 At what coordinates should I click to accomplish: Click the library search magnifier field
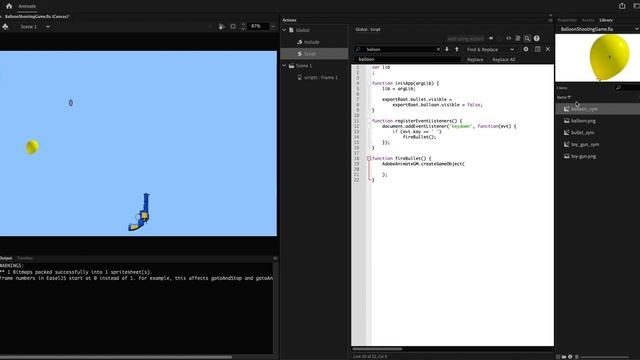tap(627, 88)
